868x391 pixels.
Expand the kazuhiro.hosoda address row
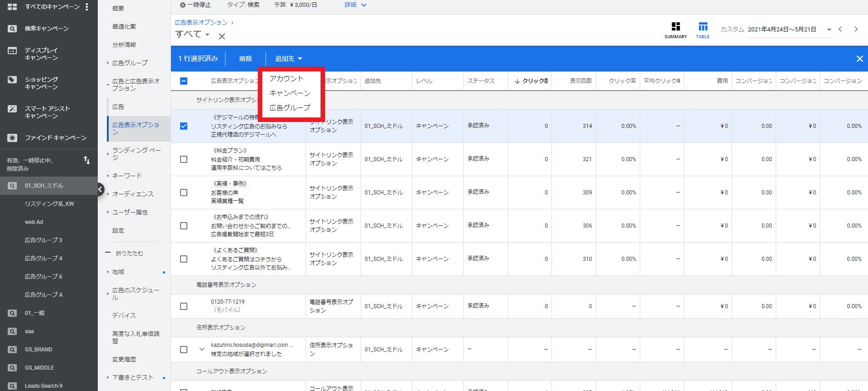pos(201,350)
